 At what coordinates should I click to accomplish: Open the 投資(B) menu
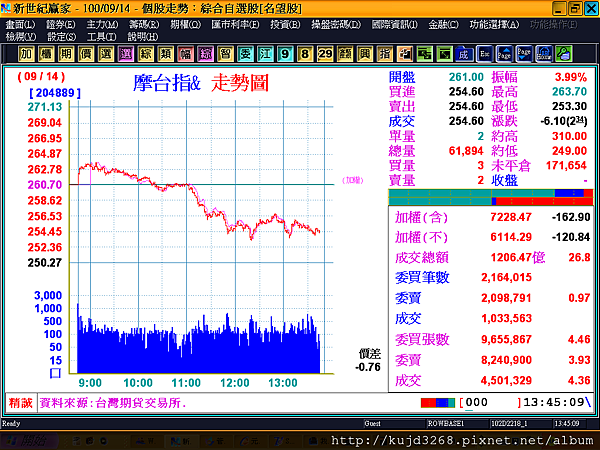pyautogui.click(x=285, y=24)
